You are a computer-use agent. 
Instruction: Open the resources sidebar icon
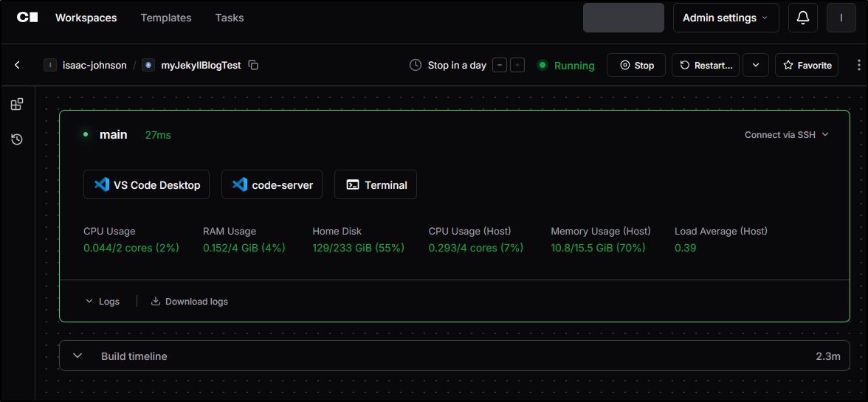[17, 104]
